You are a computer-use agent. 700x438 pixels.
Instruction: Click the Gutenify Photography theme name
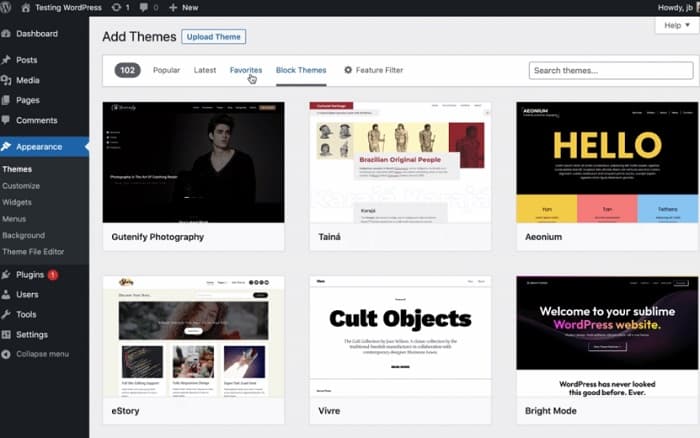pos(158,237)
